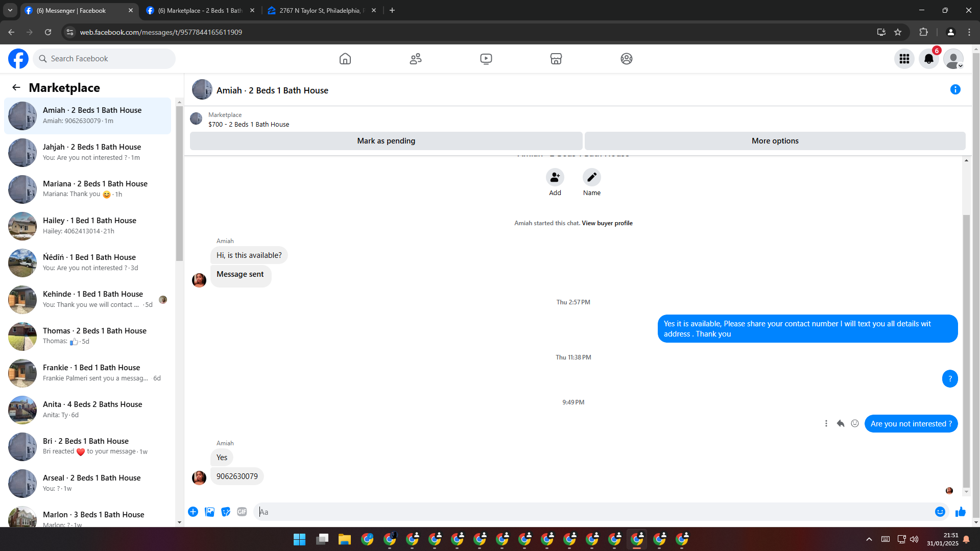Open the Notifications bell icon
The width and height of the screenshot is (980, 551).
click(929, 59)
